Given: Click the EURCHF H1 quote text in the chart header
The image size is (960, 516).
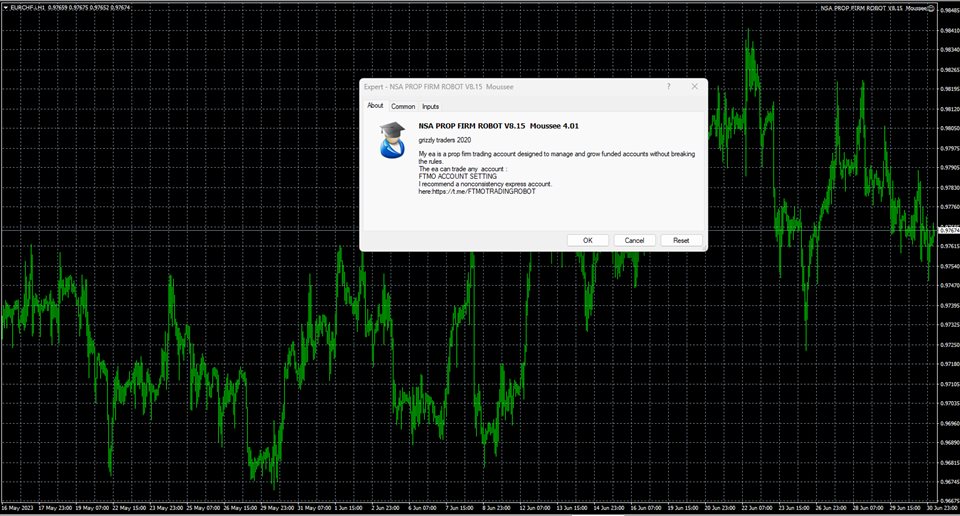Looking at the screenshot, I should click(70, 8).
